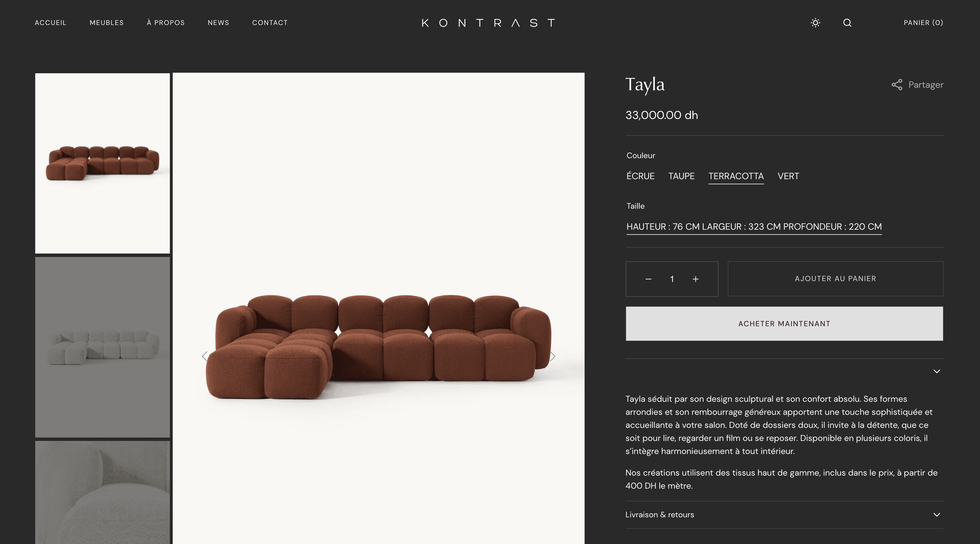
Task: Click the Partager share icon
Action: [897, 85]
